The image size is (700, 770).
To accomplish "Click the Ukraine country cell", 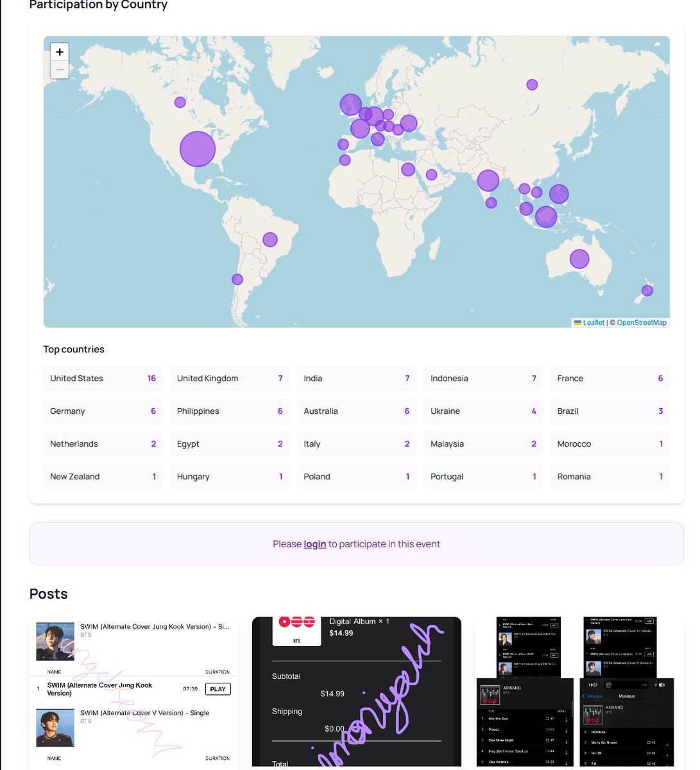I will 483,411.
